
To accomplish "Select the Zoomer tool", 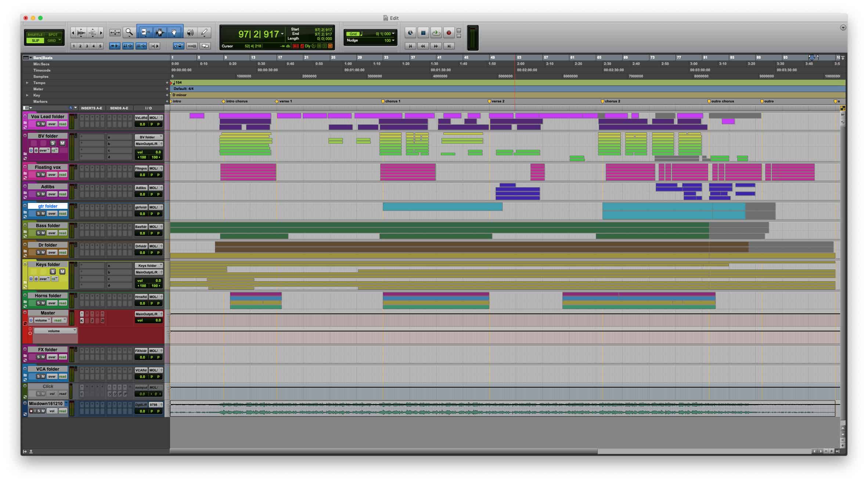I will [129, 32].
